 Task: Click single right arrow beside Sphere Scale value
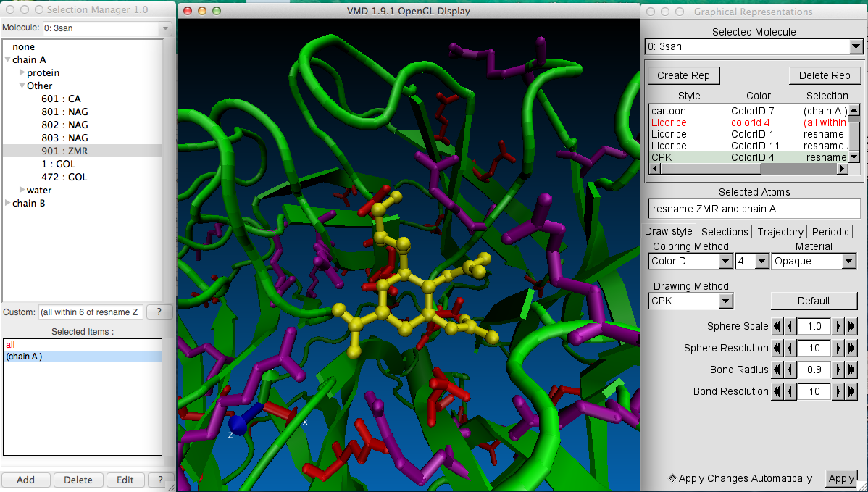pos(838,327)
